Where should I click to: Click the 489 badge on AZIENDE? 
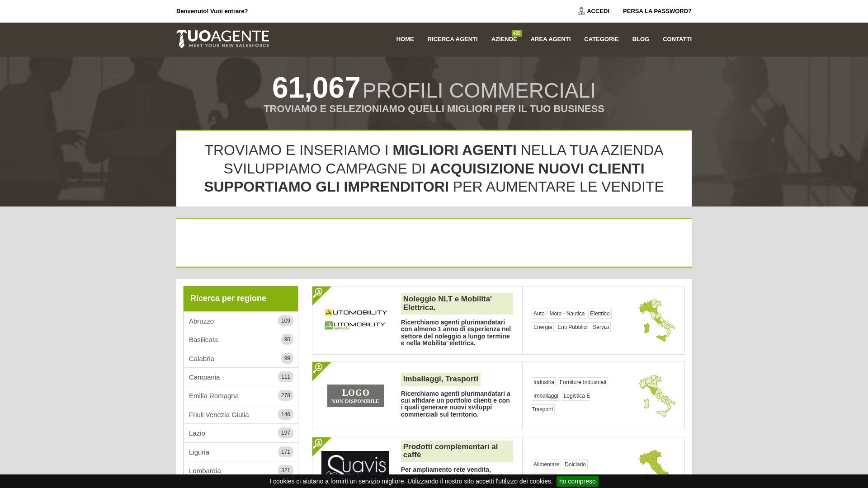(517, 33)
